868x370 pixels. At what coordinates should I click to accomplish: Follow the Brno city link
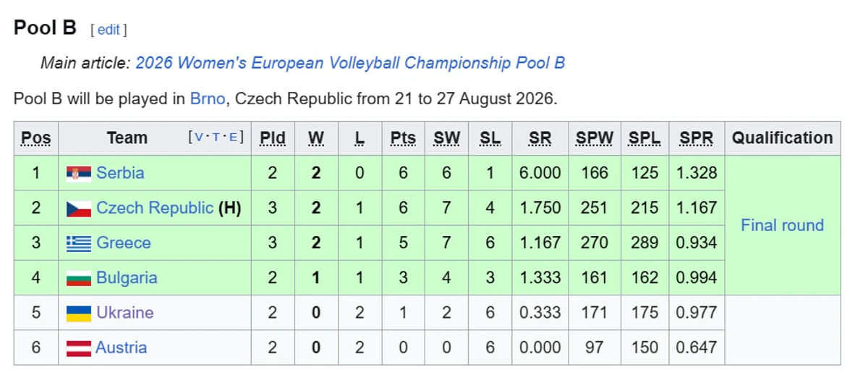(208, 98)
